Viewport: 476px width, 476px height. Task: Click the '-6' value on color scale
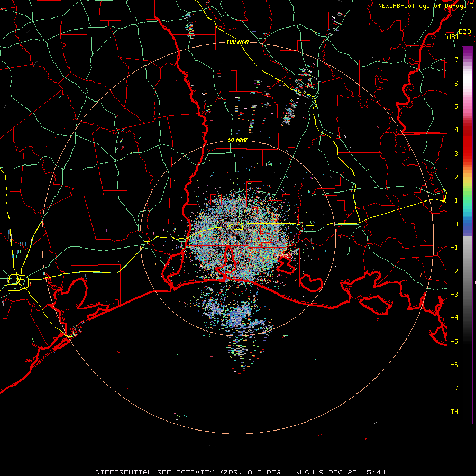454,365
